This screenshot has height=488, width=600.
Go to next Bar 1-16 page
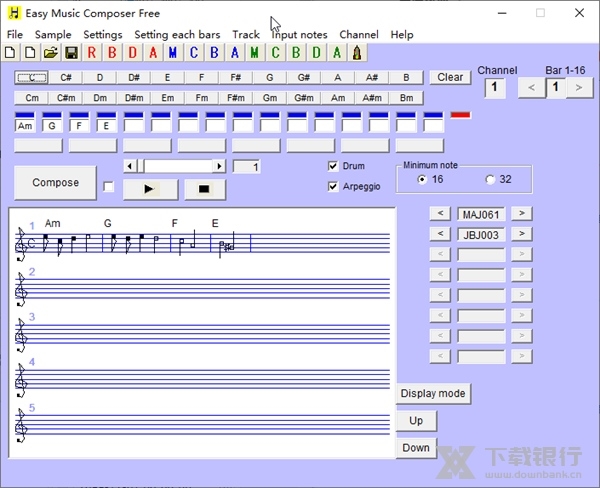(x=579, y=88)
